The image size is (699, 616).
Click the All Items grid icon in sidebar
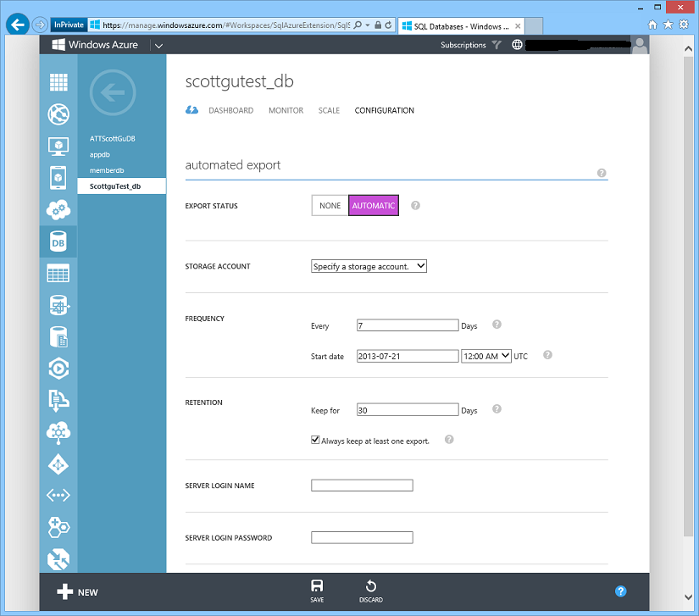pyautogui.click(x=58, y=83)
